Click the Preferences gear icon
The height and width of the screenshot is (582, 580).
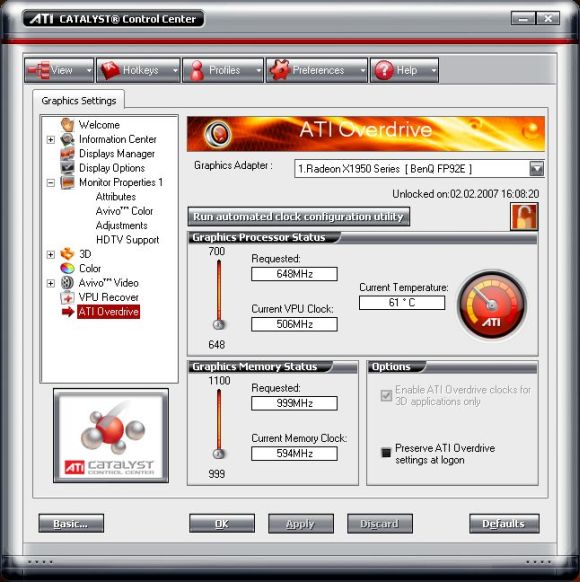[x=280, y=70]
